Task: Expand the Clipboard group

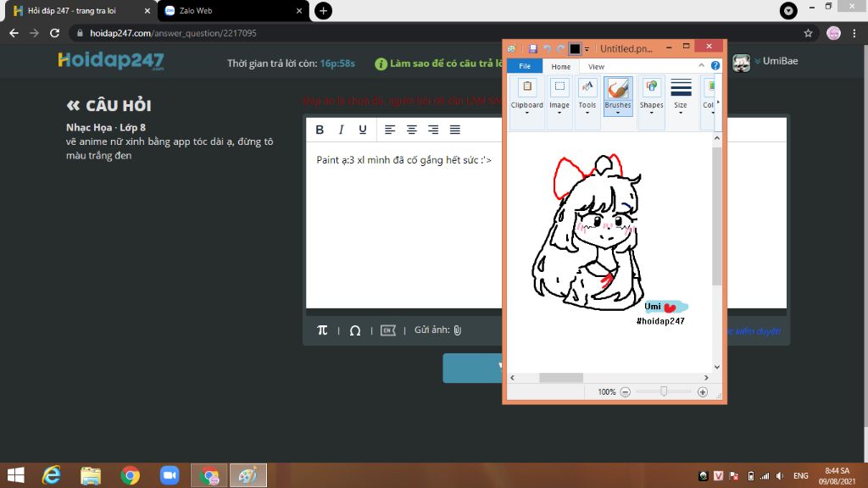Action: pos(527,103)
